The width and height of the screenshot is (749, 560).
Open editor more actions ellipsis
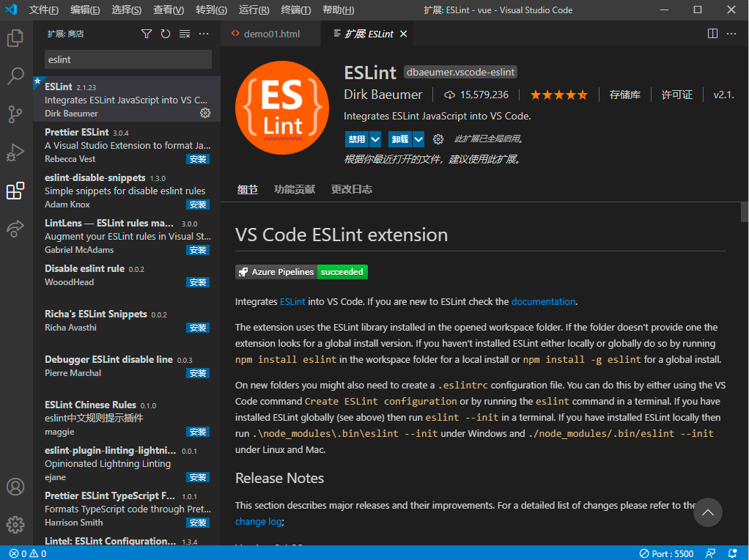point(731,34)
